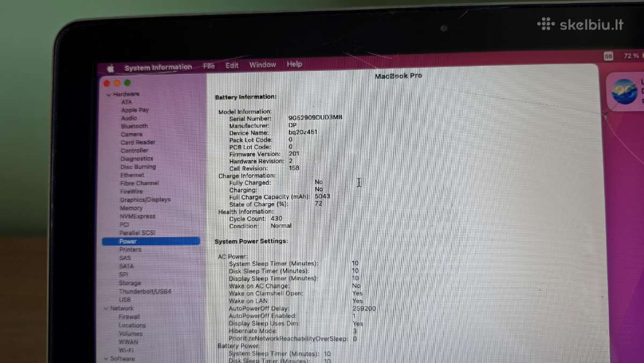This screenshot has width=644, height=363.
Task: Click the Firmware Version value 201
Action: (294, 154)
